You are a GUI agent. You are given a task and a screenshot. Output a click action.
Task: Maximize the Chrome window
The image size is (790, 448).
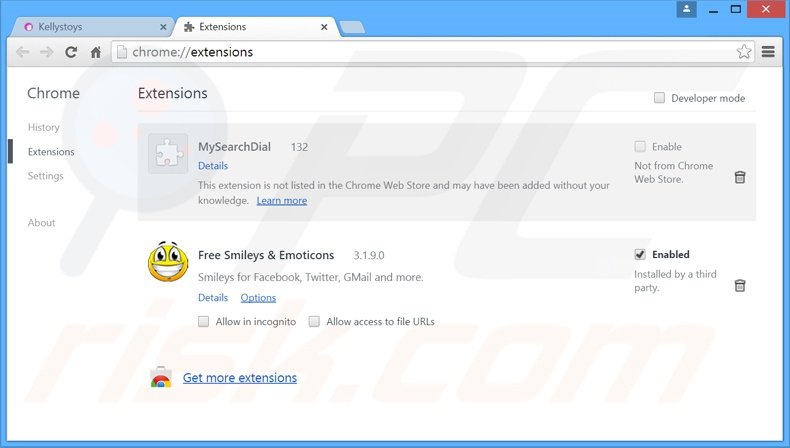tap(736, 9)
